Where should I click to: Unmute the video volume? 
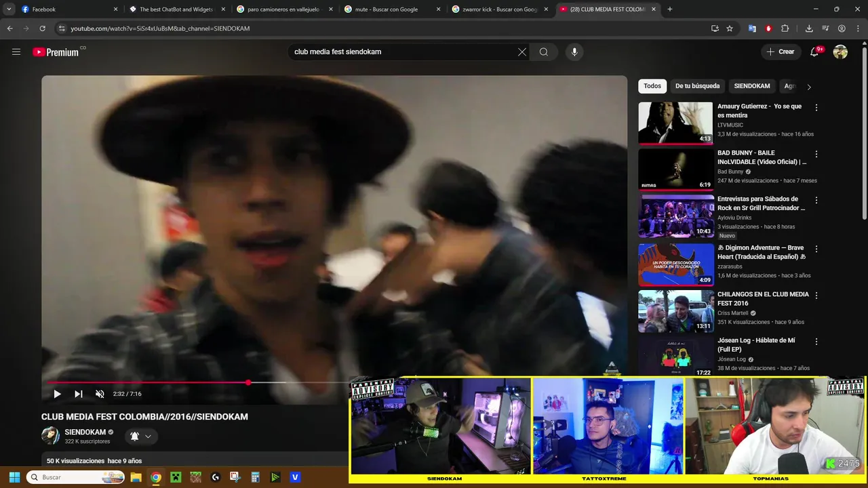[100, 394]
